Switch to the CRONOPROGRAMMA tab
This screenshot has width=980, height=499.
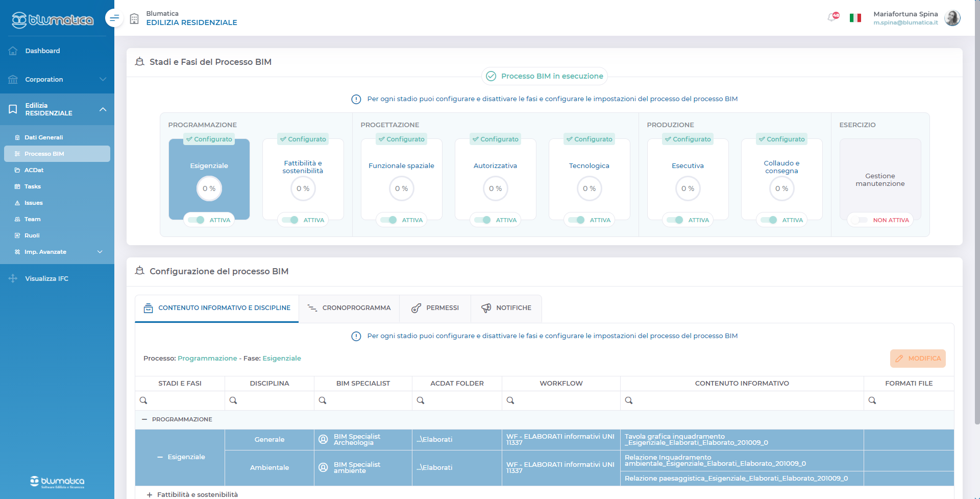(x=349, y=308)
